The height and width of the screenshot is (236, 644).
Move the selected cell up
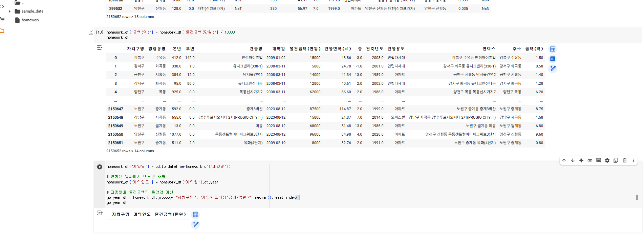[x=564, y=160]
